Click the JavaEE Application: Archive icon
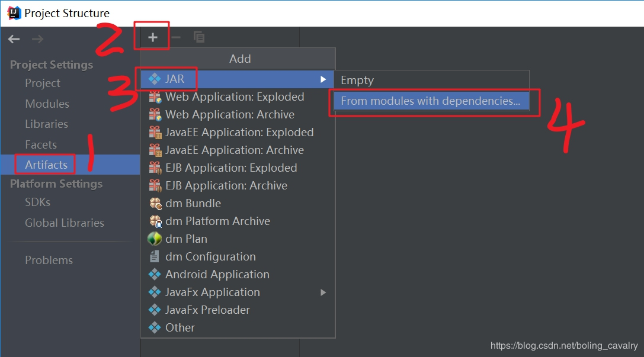The height and width of the screenshot is (357, 644). 155,150
